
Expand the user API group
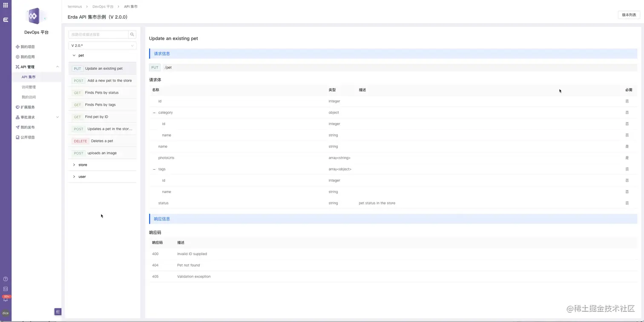74,177
